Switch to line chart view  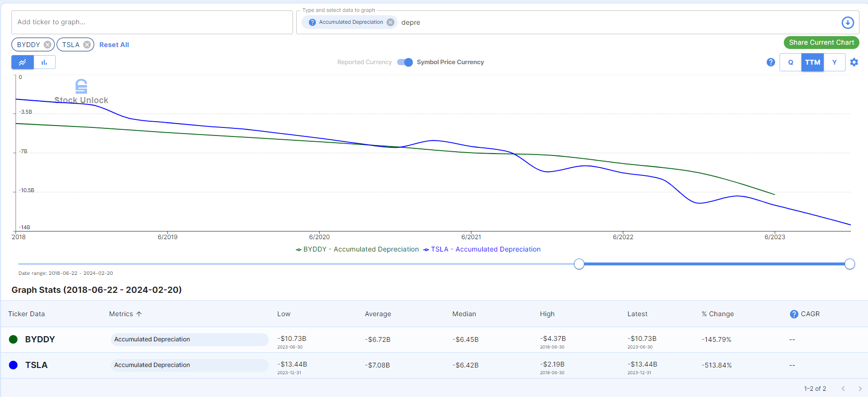22,62
